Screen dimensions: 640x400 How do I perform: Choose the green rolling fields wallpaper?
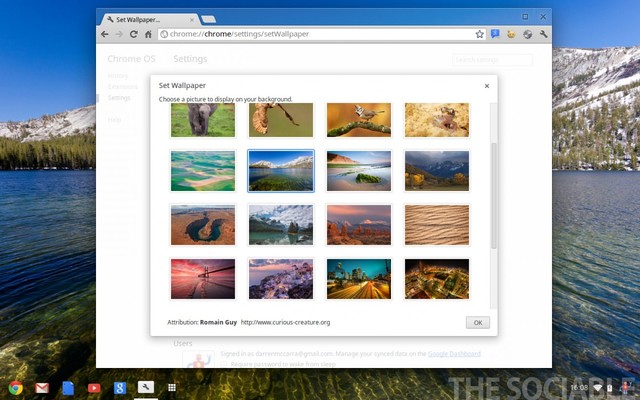(203, 171)
